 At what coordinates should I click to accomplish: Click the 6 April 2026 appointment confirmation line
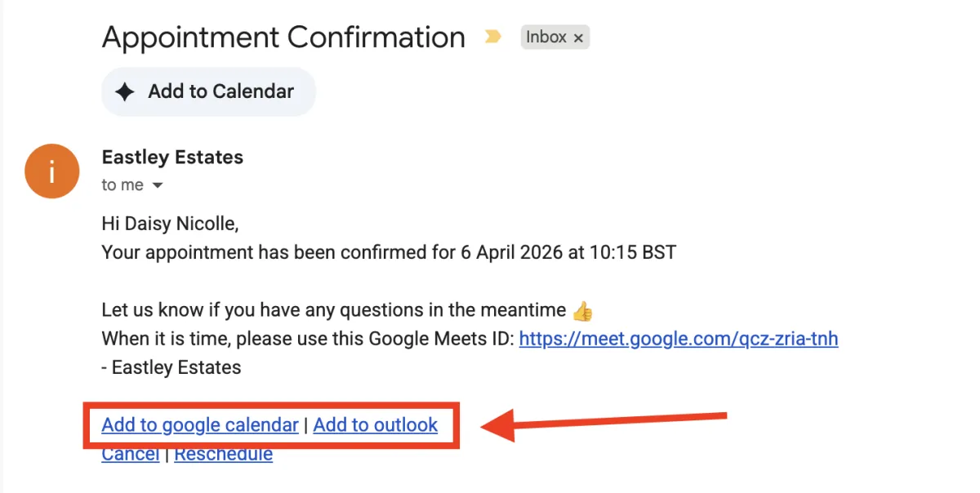(x=388, y=251)
